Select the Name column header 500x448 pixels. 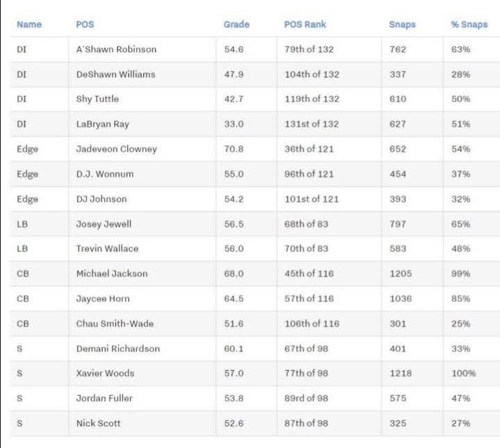pos(29,24)
